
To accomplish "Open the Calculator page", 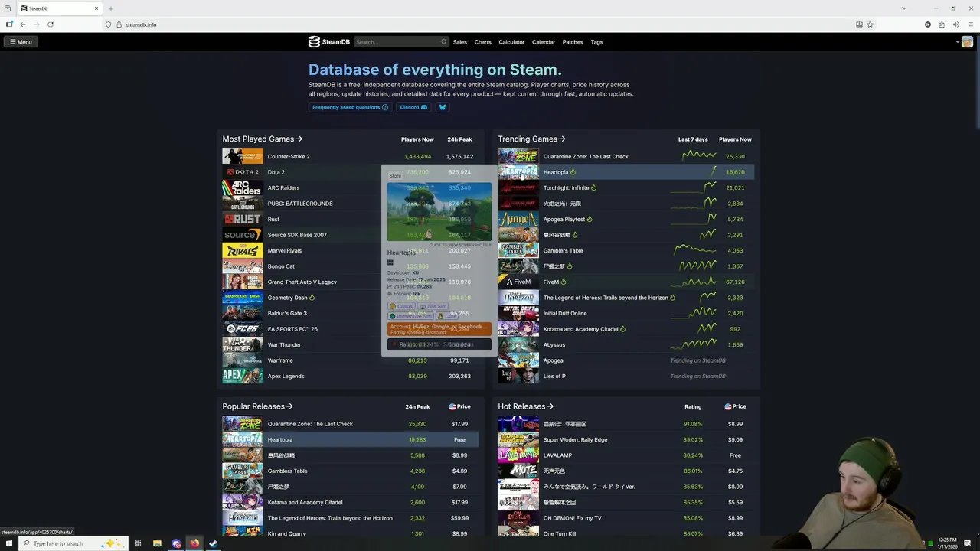I will tap(511, 42).
